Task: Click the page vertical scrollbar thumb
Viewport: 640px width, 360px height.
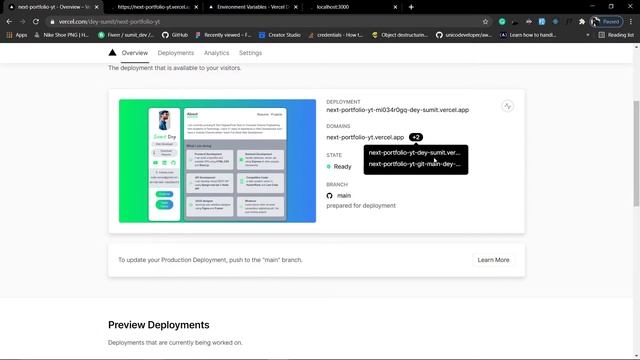Action: (x=636, y=153)
